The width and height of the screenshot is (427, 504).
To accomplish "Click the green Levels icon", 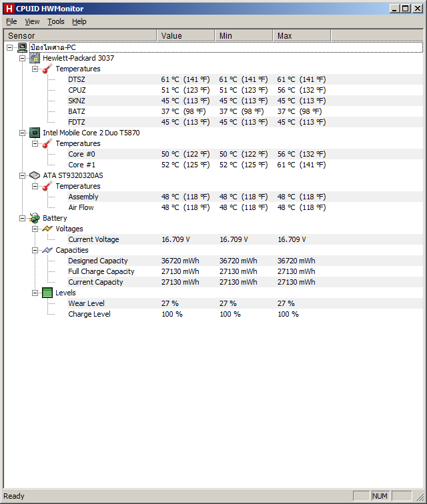I will tap(47, 293).
